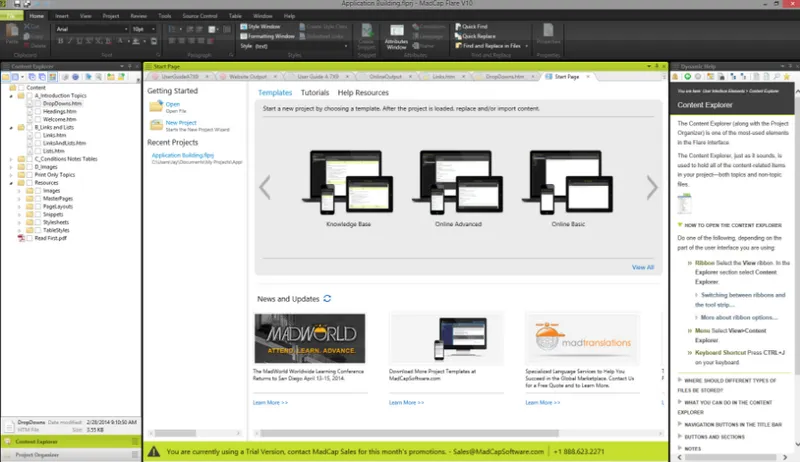Image resolution: width=800 pixels, height=462 pixels.
Task: Check the box next to D_Images folder
Action: pos(30,167)
